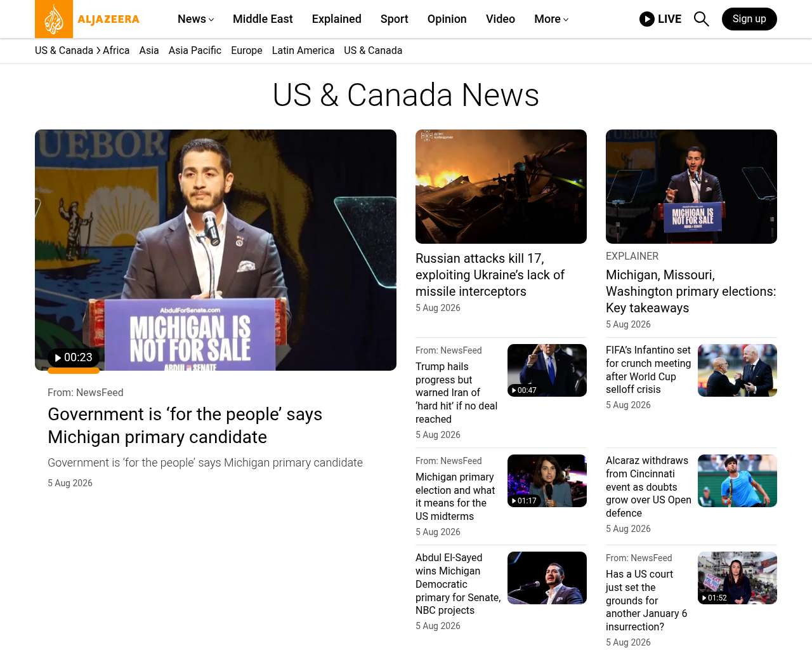Open headline 'Government is for the people'
Viewport: 812px width, 650px height.
(185, 425)
